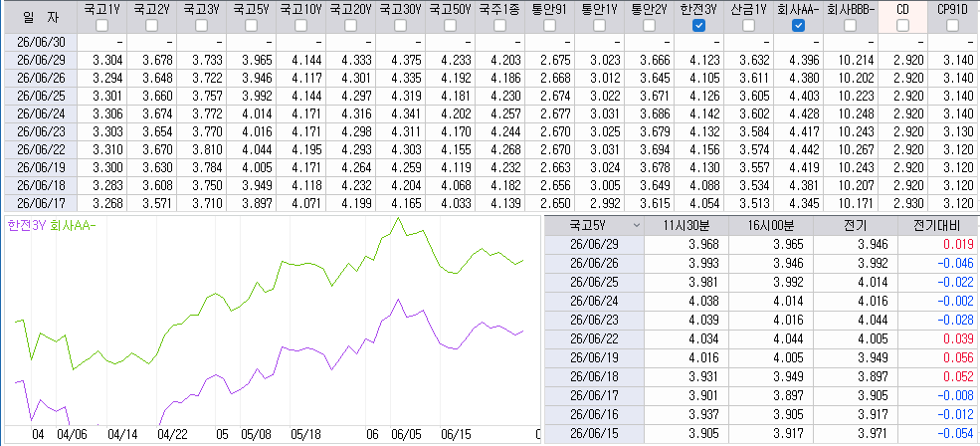The image size is (980, 446).
Task: Check the 국고5Y series checkbox
Action: point(252,26)
